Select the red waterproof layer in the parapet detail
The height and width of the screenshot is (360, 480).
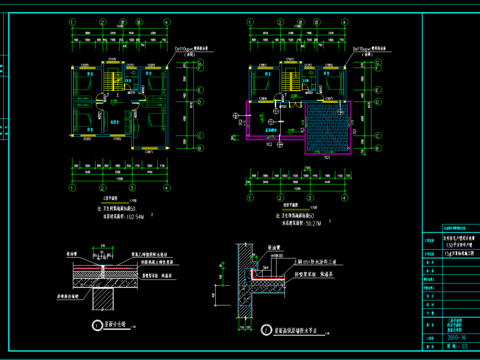point(269,275)
